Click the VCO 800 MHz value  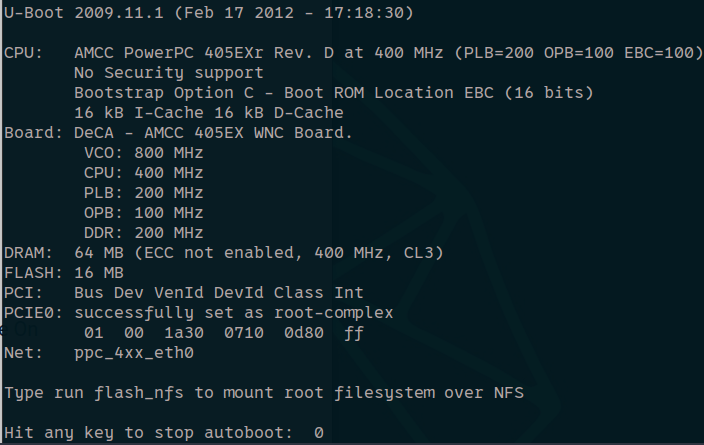pos(144,152)
